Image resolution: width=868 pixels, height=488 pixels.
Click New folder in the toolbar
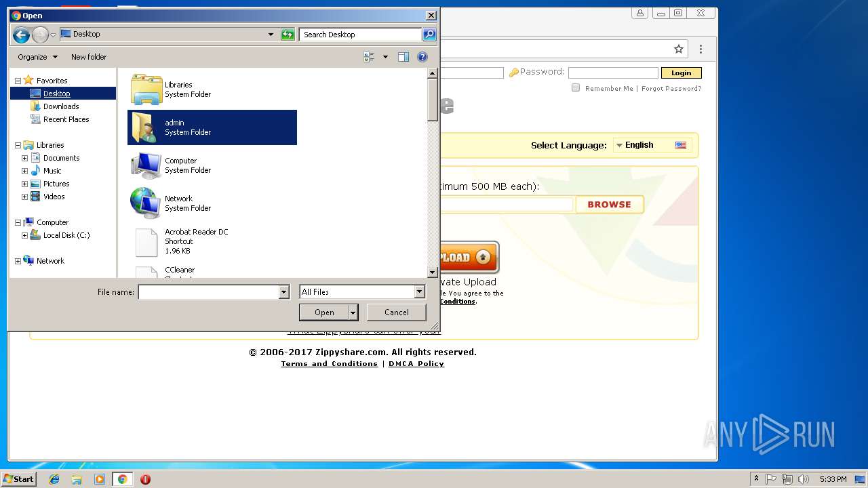pyautogui.click(x=89, y=57)
